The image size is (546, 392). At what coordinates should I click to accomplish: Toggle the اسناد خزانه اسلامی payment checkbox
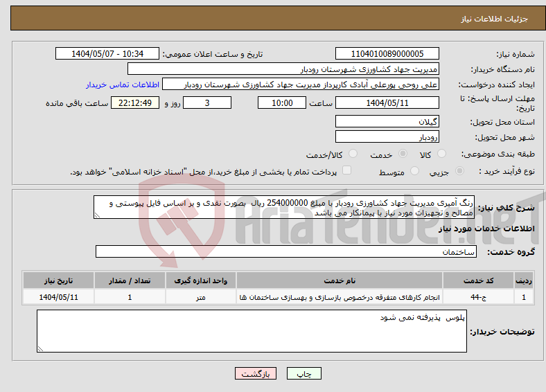(346, 170)
